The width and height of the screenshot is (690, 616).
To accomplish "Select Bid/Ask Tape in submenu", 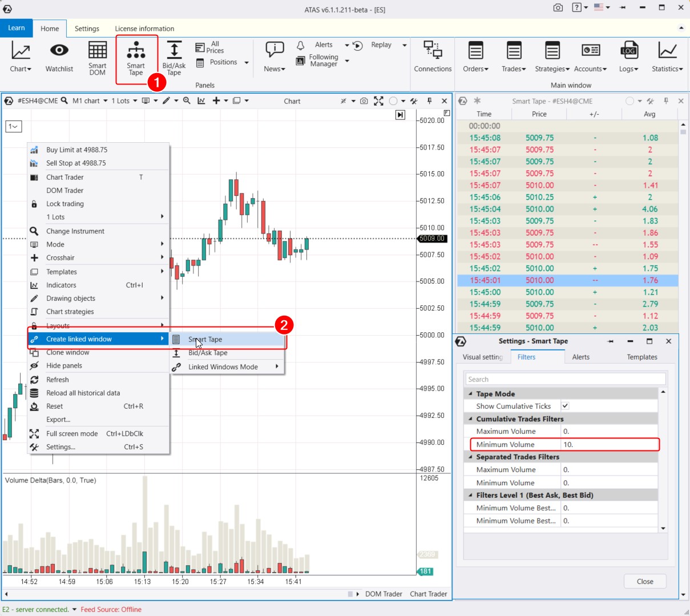I will [x=208, y=353].
